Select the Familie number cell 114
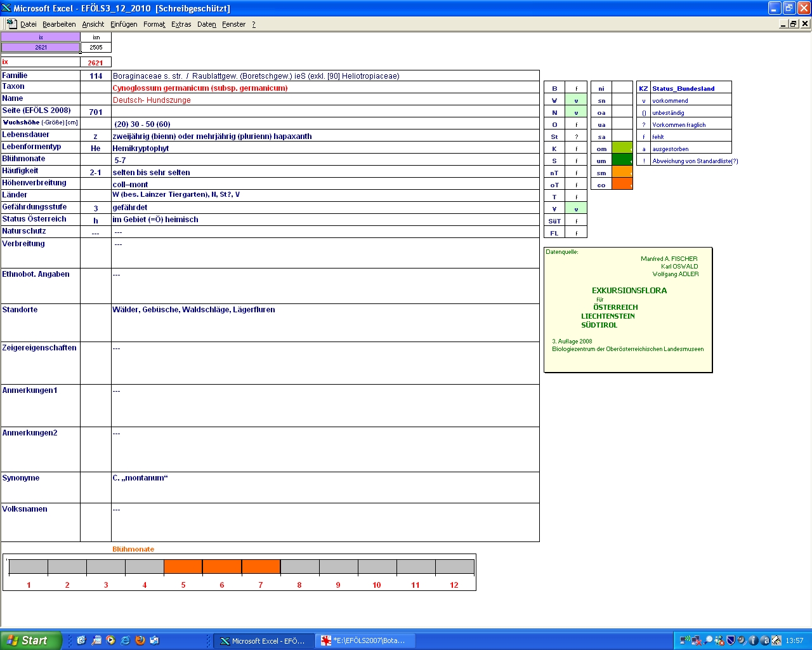Image resolution: width=812 pixels, height=650 pixels. [96, 76]
